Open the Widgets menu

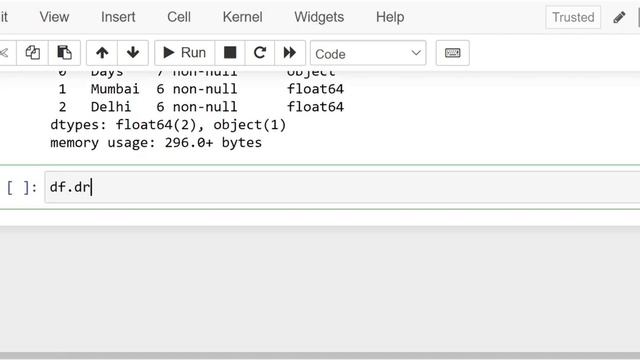(x=319, y=17)
